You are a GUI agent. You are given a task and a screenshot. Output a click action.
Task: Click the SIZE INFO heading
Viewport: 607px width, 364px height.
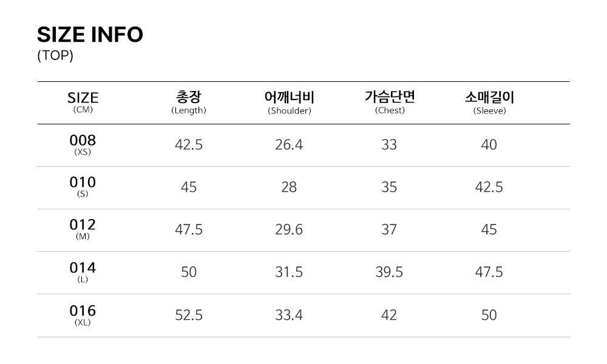pyautogui.click(x=90, y=35)
